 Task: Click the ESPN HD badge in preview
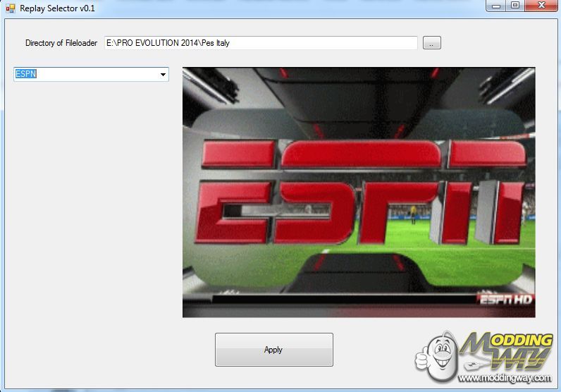(505, 300)
